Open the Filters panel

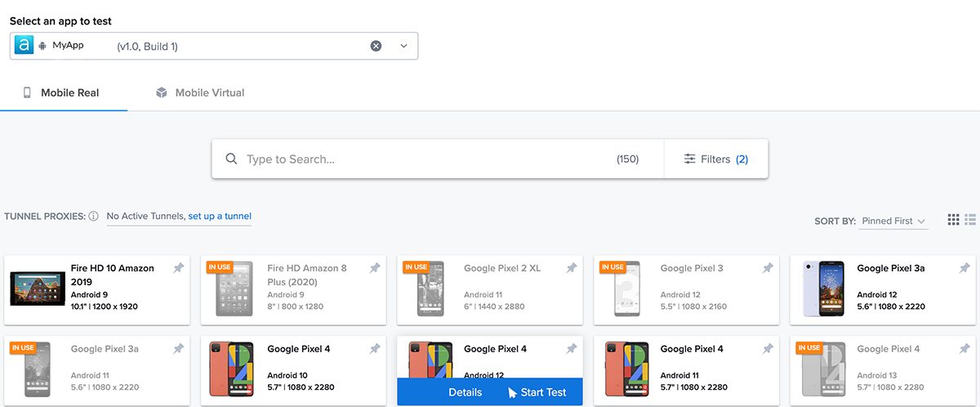pos(716,159)
